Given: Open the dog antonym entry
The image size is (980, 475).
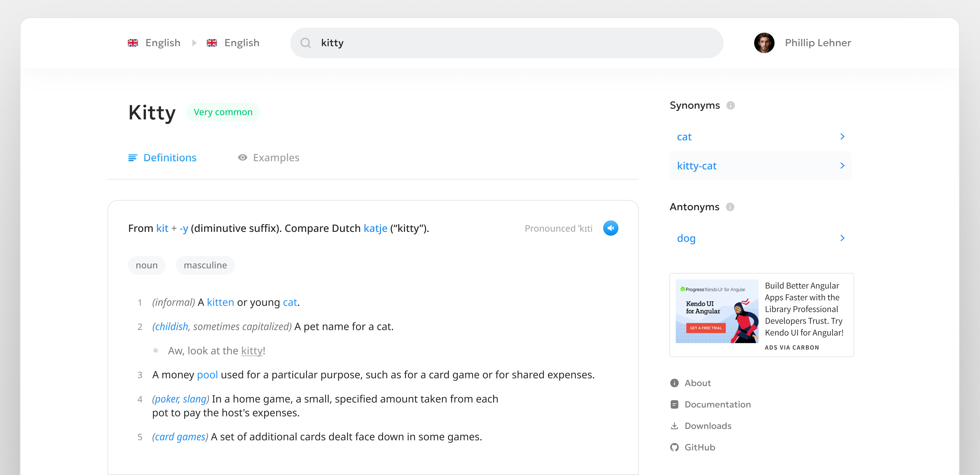Looking at the screenshot, I should tap(761, 238).
